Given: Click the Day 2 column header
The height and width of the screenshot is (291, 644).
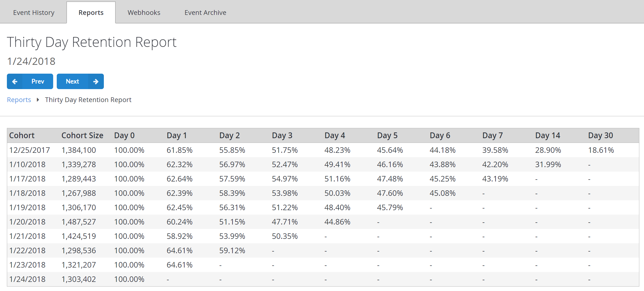Looking at the screenshot, I should (x=229, y=135).
